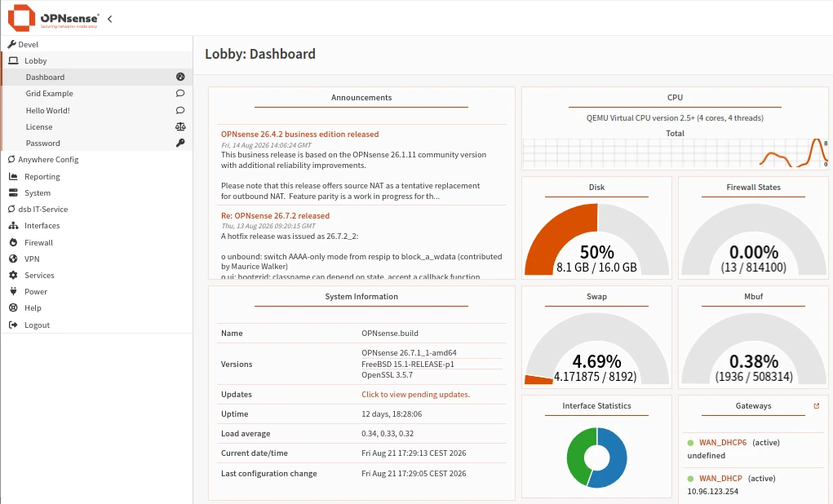Click the Swap 4.69% gauge
833x504 pixels.
596,349
